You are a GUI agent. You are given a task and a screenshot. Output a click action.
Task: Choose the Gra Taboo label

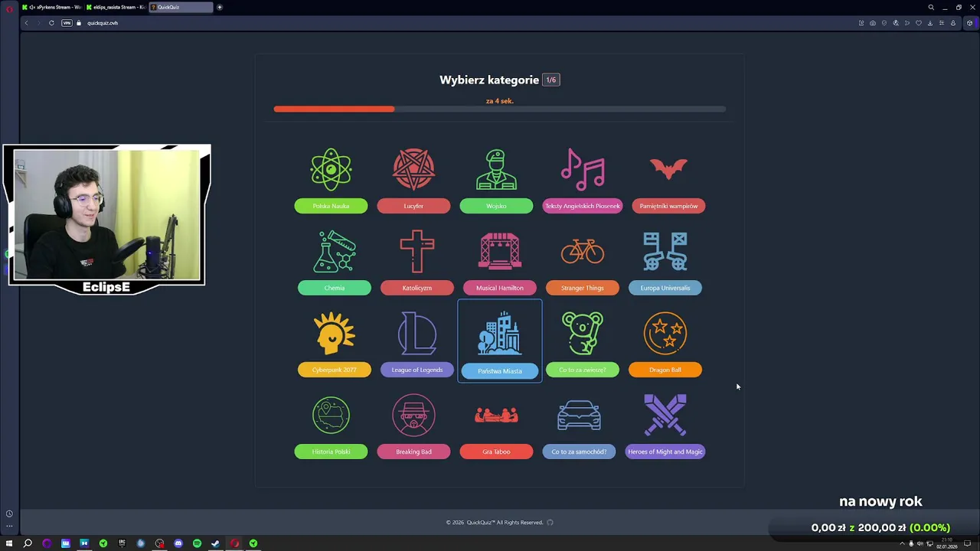point(496,452)
